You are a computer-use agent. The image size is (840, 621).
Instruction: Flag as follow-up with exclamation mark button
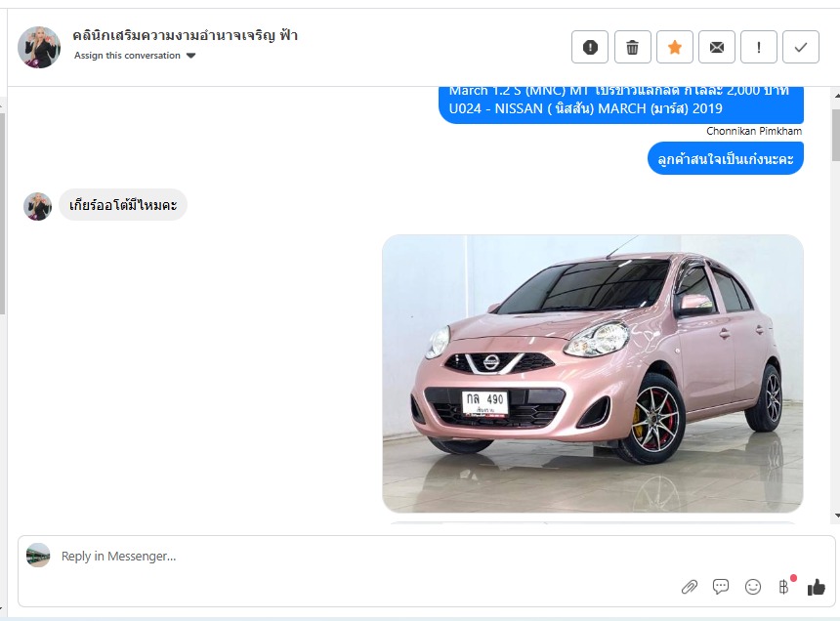759,47
